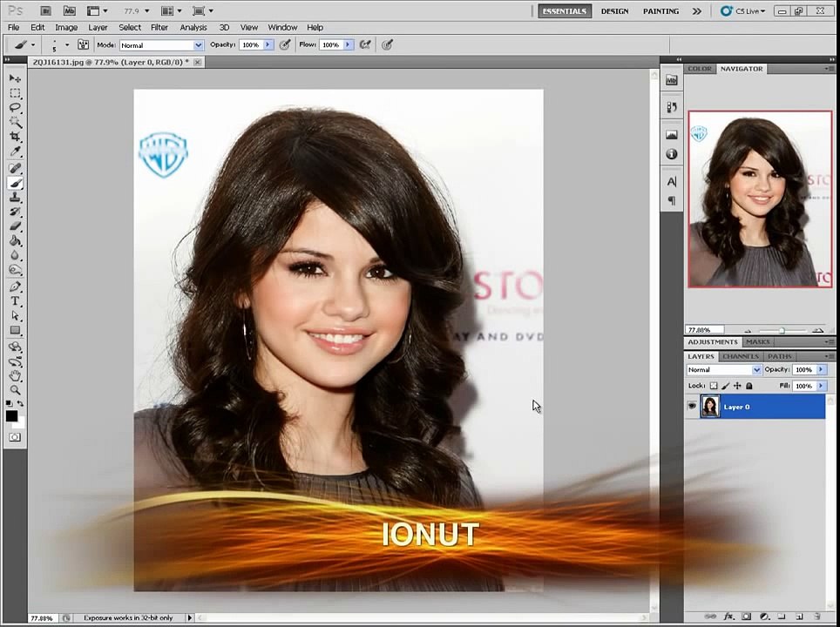840x627 pixels.
Task: Select the Paint Bucket tool
Action: tap(15, 241)
